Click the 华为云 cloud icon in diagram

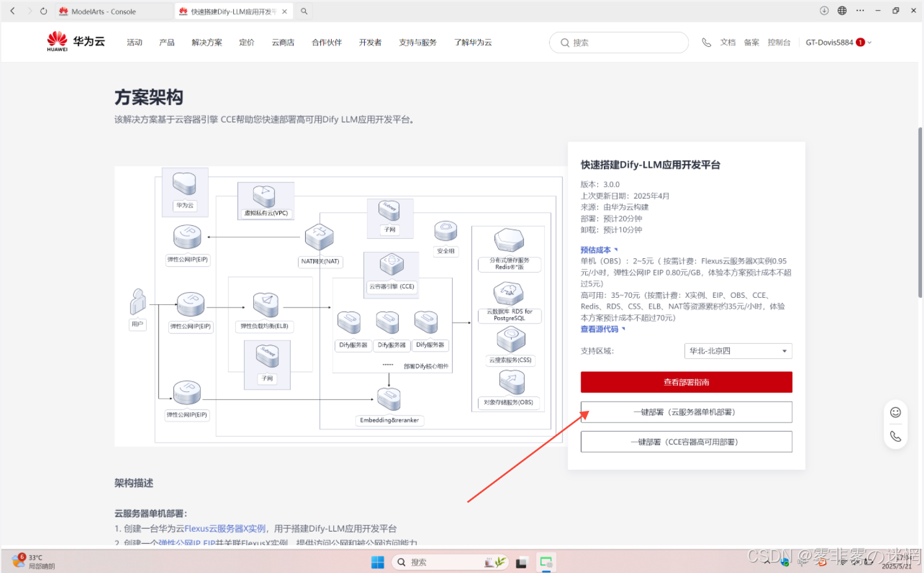(184, 184)
